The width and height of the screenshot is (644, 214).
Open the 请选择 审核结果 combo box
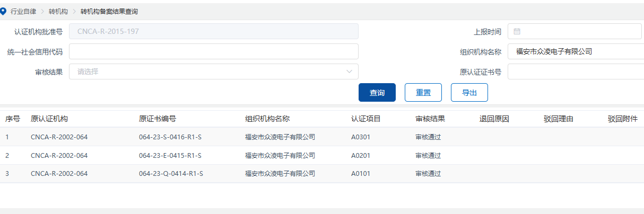pyautogui.click(x=213, y=72)
